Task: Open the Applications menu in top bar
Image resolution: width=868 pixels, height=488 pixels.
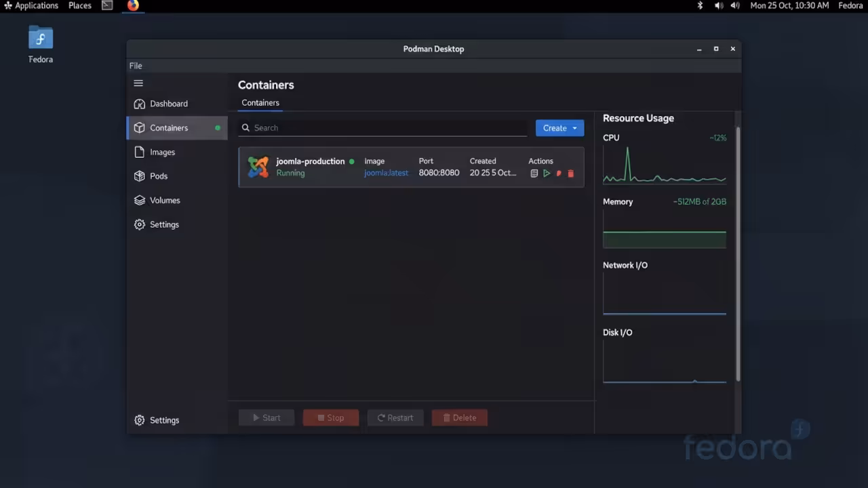Action: coord(31,5)
